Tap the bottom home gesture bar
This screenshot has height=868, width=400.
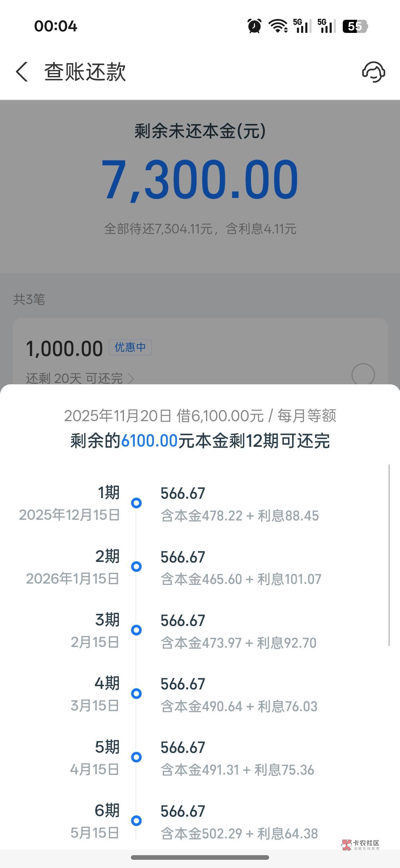click(x=200, y=857)
